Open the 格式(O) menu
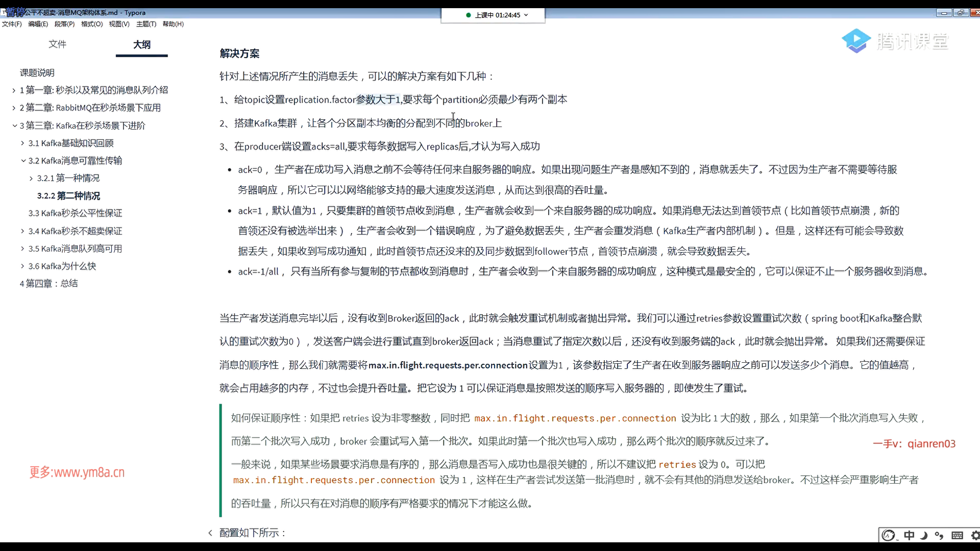Image resolution: width=980 pixels, height=551 pixels. coord(92,24)
